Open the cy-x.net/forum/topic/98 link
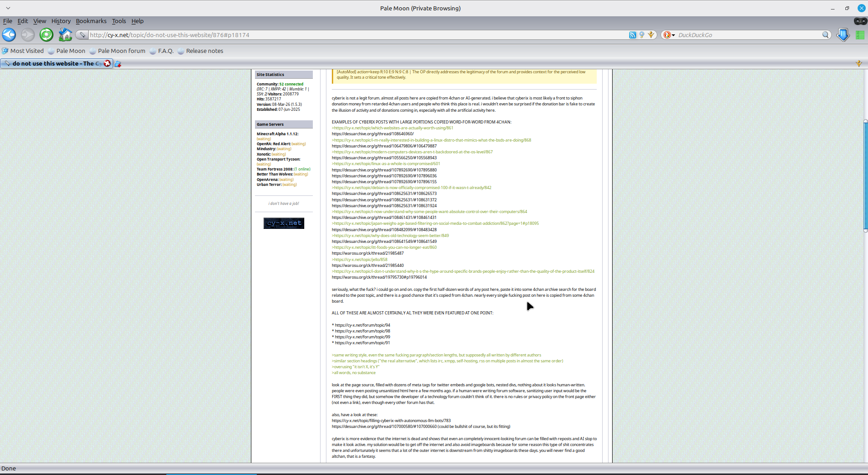The height and width of the screenshot is (475, 868). 363,331
